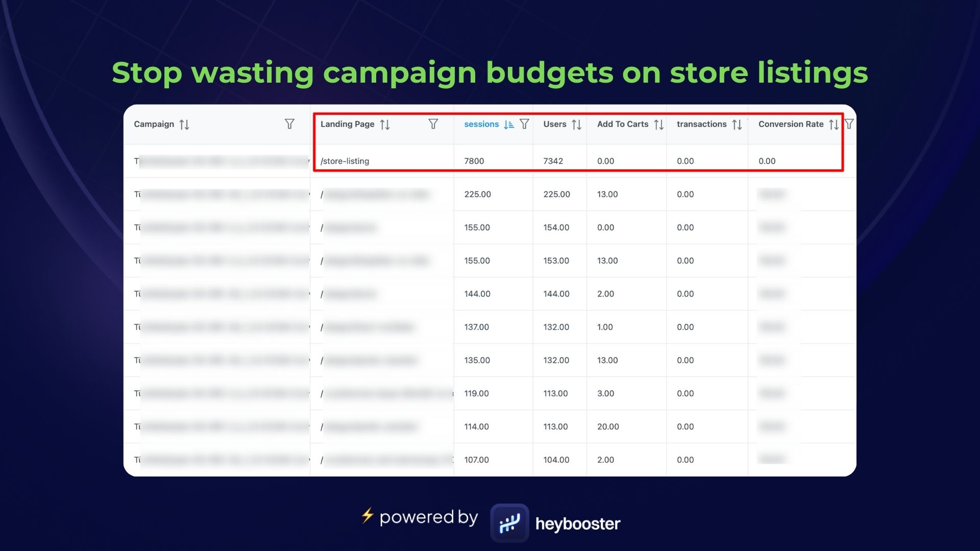Open the sessions column filter
The width and height of the screenshot is (980, 551).
(524, 124)
